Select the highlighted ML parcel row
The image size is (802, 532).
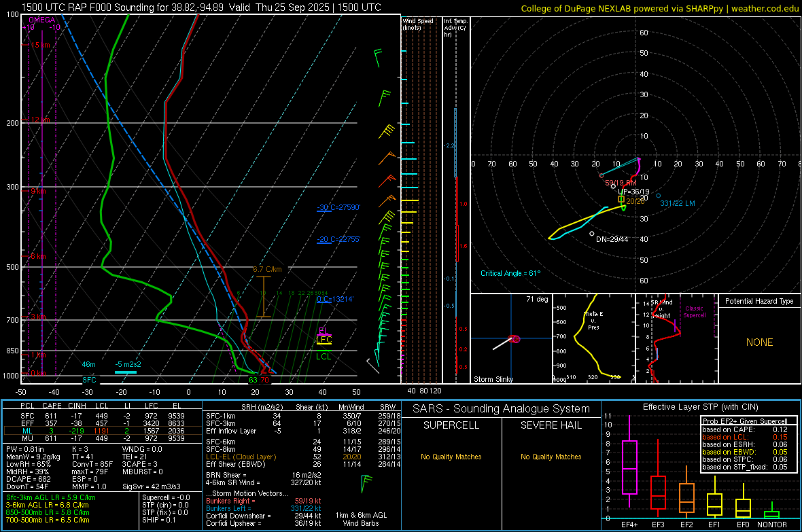click(102, 431)
